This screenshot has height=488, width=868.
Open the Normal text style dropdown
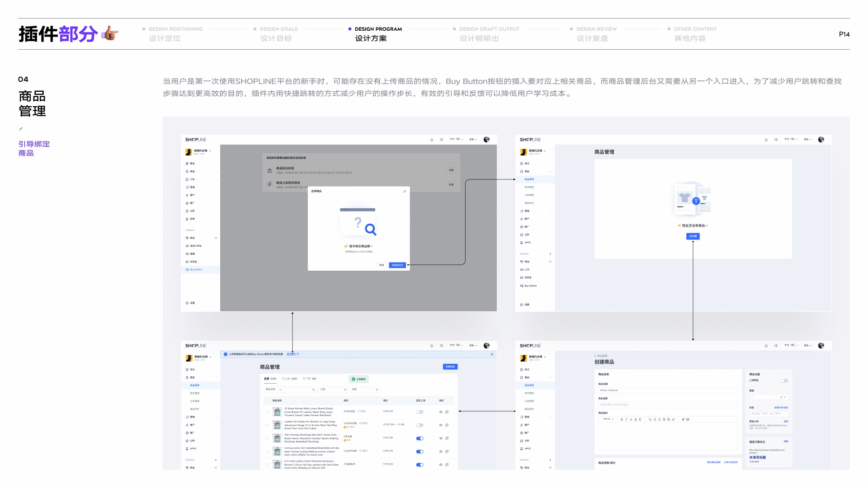[x=608, y=419]
